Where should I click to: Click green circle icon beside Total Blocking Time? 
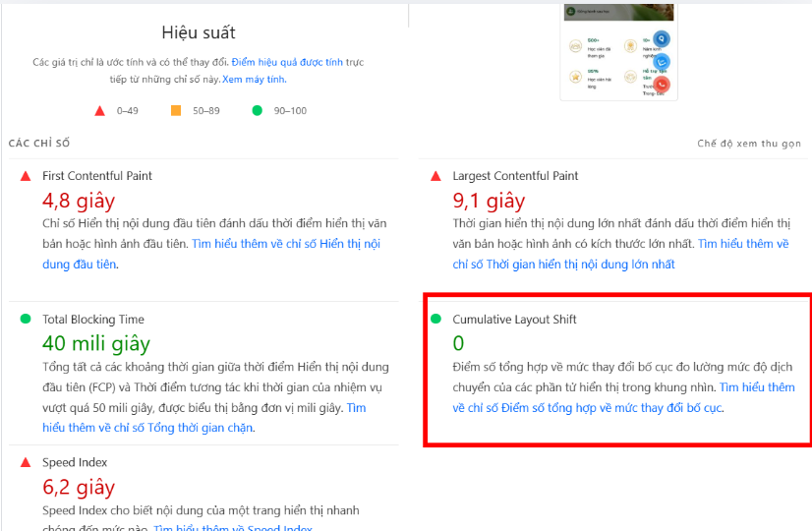pyautogui.click(x=26, y=319)
